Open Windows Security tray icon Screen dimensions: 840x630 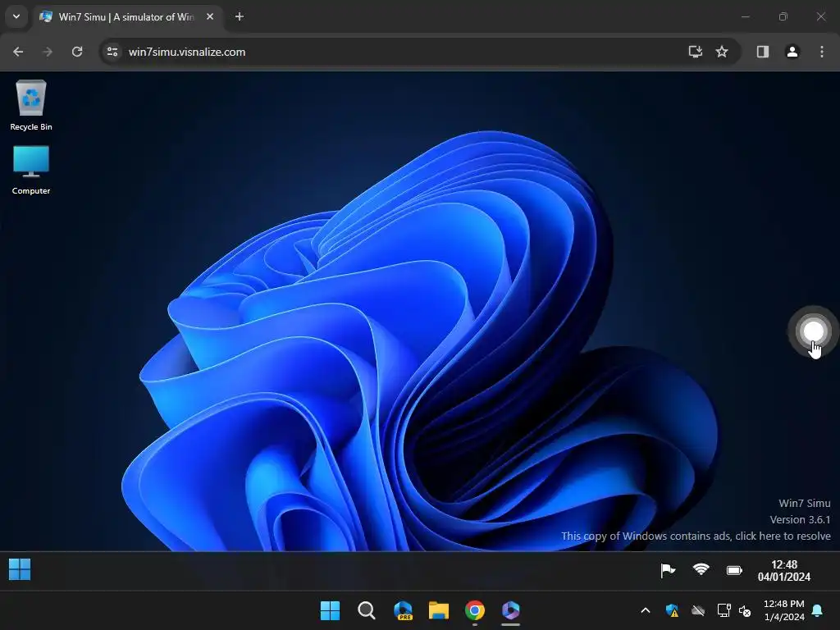click(672, 610)
